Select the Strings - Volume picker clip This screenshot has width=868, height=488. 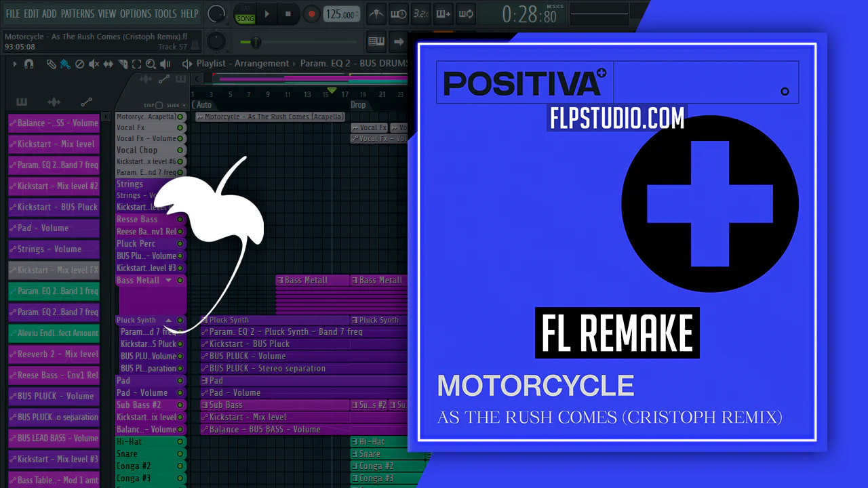click(x=54, y=249)
